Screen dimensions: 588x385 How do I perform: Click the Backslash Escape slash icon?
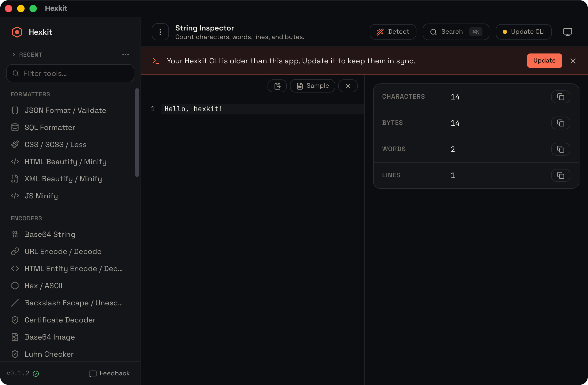(x=15, y=303)
